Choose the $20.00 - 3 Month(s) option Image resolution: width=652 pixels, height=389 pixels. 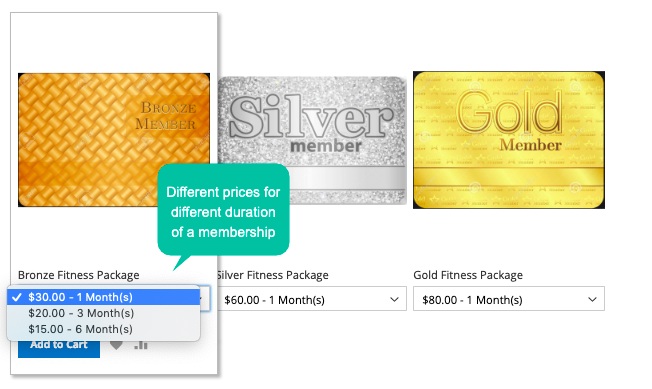[x=104, y=313]
